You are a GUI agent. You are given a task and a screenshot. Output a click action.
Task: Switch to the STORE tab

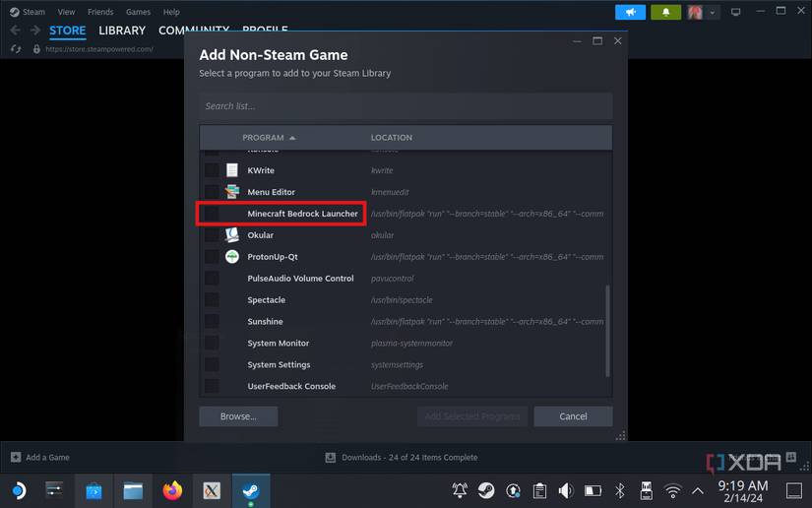click(x=67, y=31)
